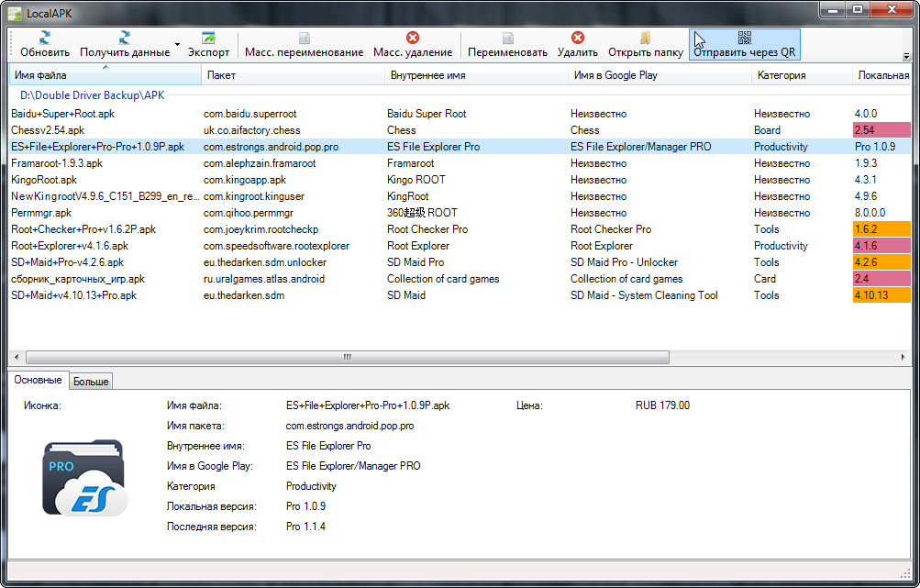This screenshot has height=588, width=920.
Task: Sort by Имя в Google Play column
Action: click(660, 75)
